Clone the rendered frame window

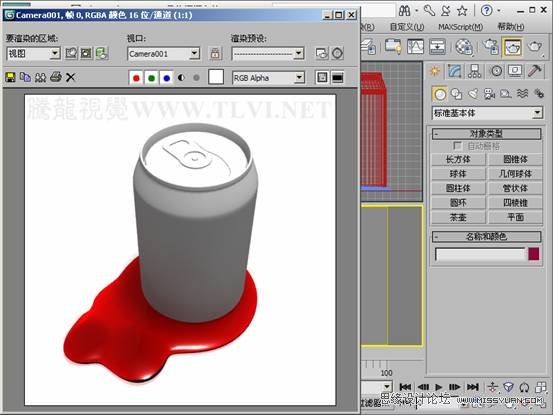[40, 77]
